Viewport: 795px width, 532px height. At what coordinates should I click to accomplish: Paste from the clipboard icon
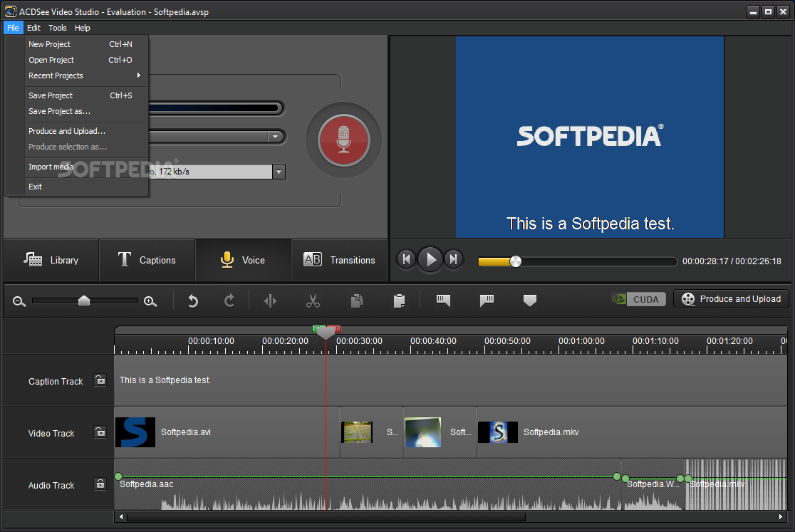[x=399, y=301]
